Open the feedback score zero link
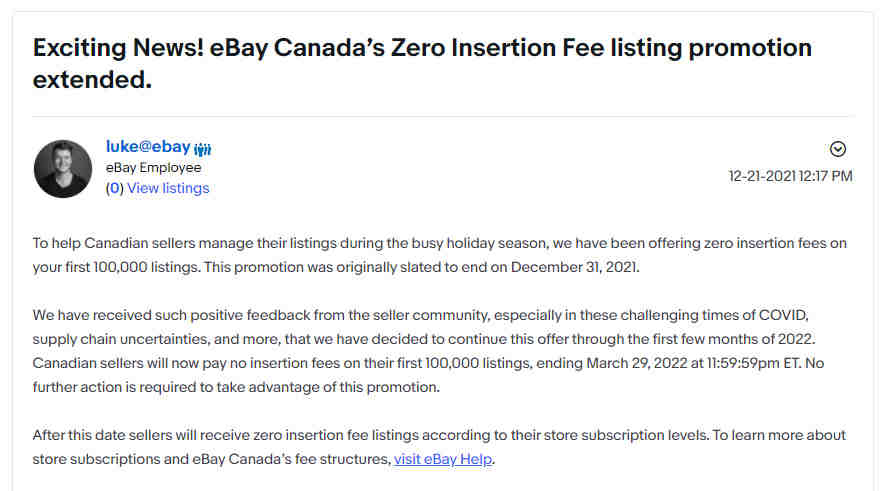 (115, 188)
